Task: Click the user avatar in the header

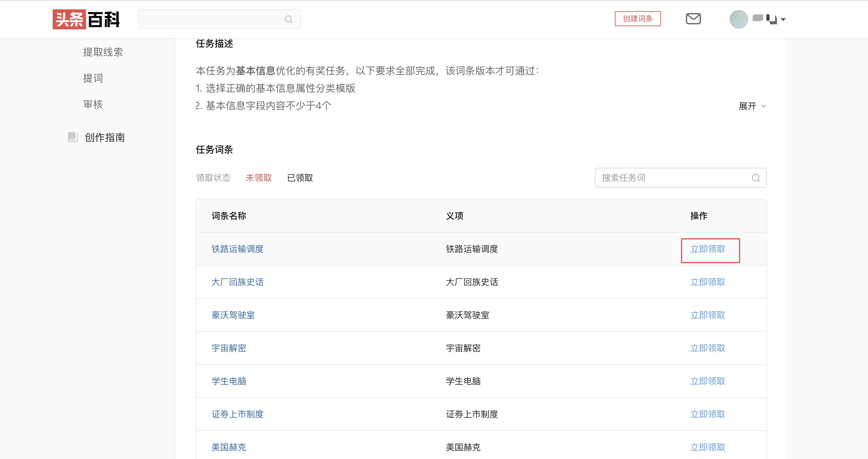Action: (x=738, y=19)
